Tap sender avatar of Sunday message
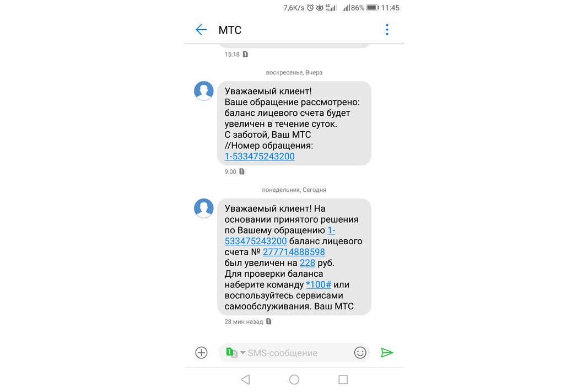This screenshot has width=588, height=392. click(204, 91)
